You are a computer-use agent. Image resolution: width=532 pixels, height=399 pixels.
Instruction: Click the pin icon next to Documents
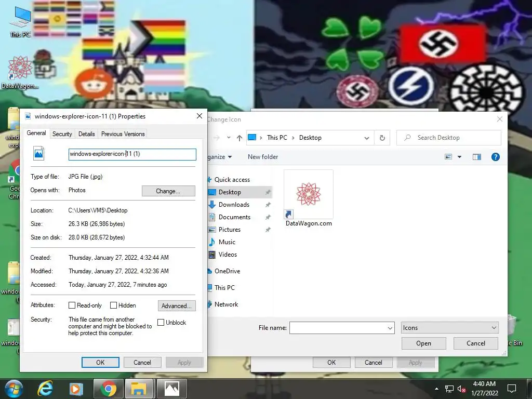pos(268,217)
